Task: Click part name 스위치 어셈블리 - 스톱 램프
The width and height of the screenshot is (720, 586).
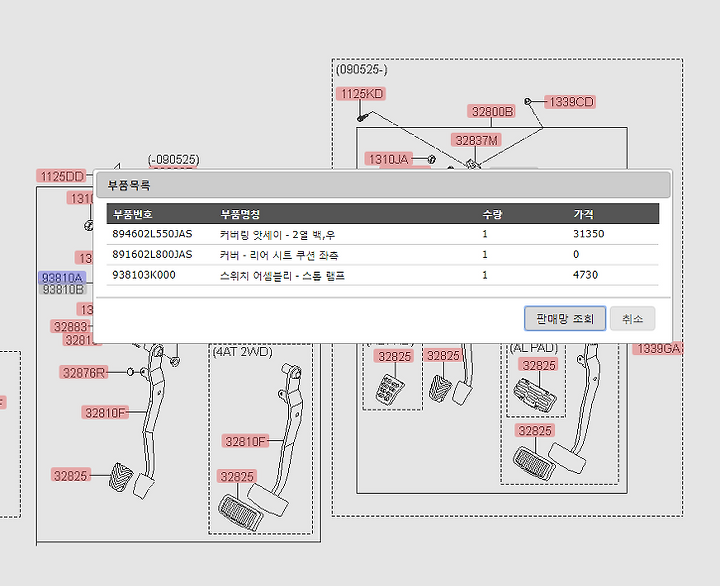Action: click(x=282, y=276)
